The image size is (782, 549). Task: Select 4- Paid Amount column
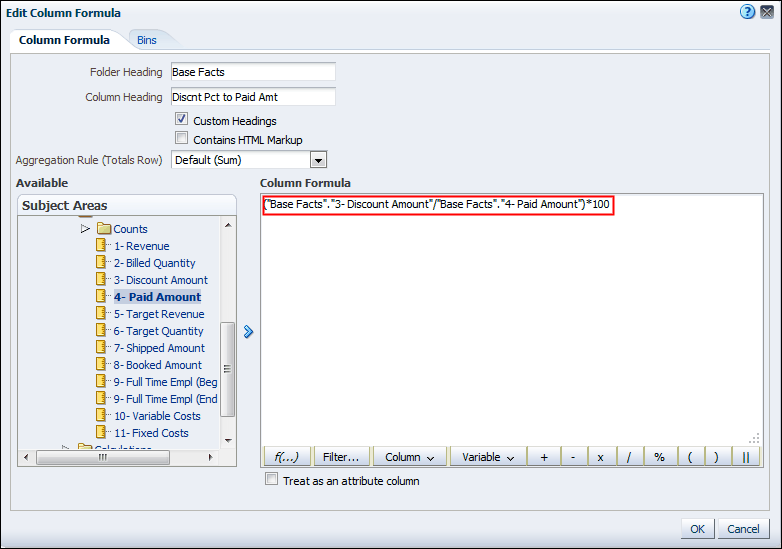pyautogui.click(x=158, y=297)
